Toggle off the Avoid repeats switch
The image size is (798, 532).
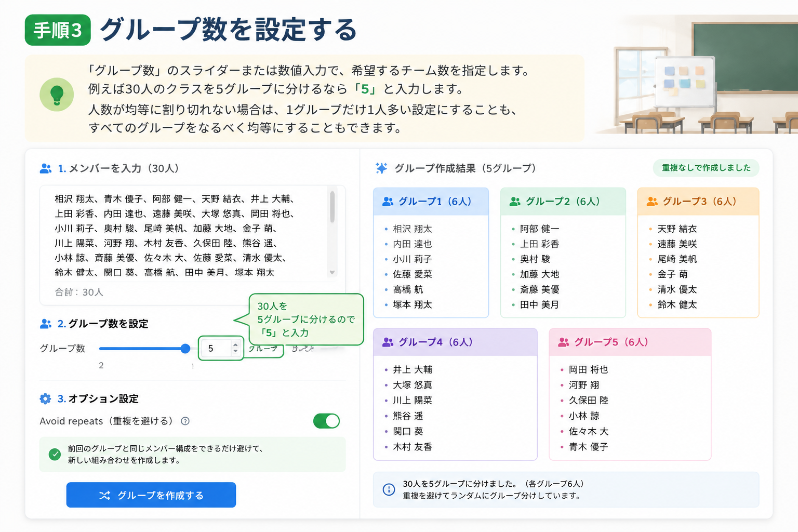(326, 421)
